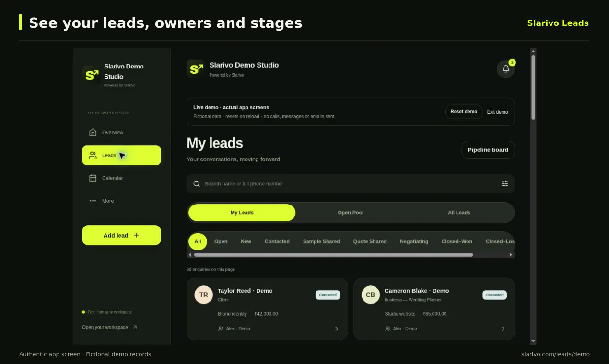The width and height of the screenshot is (609, 364).
Task: Go to Overview in the sidebar
Action: tap(122, 132)
